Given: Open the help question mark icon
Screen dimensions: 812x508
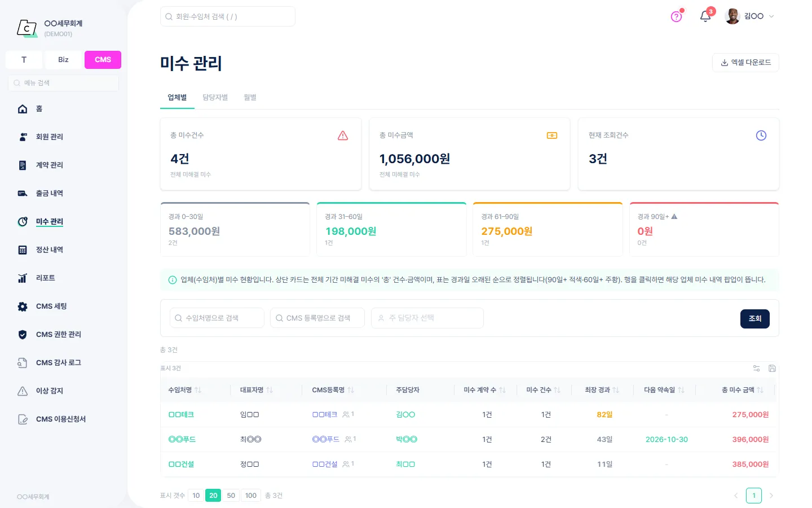Looking at the screenshot, I should point(677,16).
